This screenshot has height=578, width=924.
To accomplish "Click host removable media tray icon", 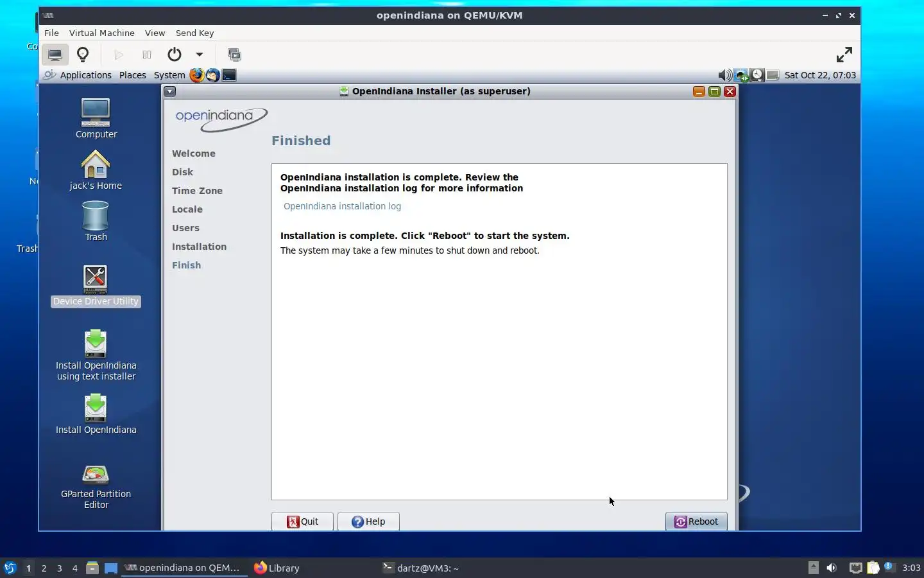I will (814, 568).
